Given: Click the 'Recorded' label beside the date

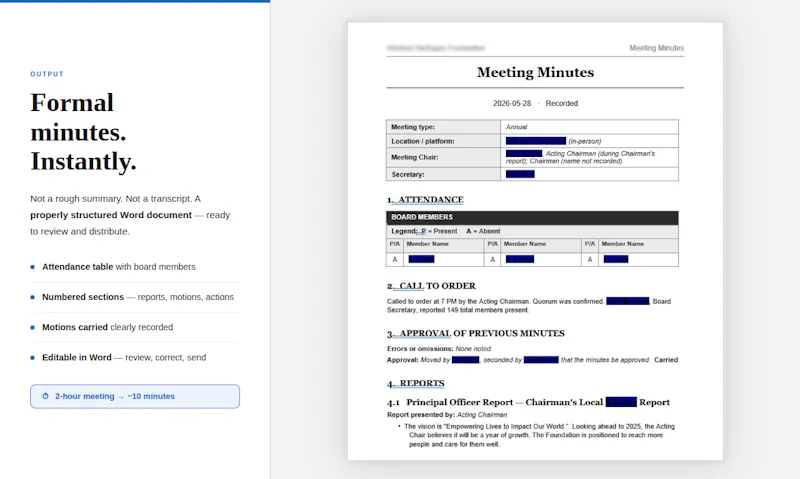Looking at the screenshot, I should (561, 103).
